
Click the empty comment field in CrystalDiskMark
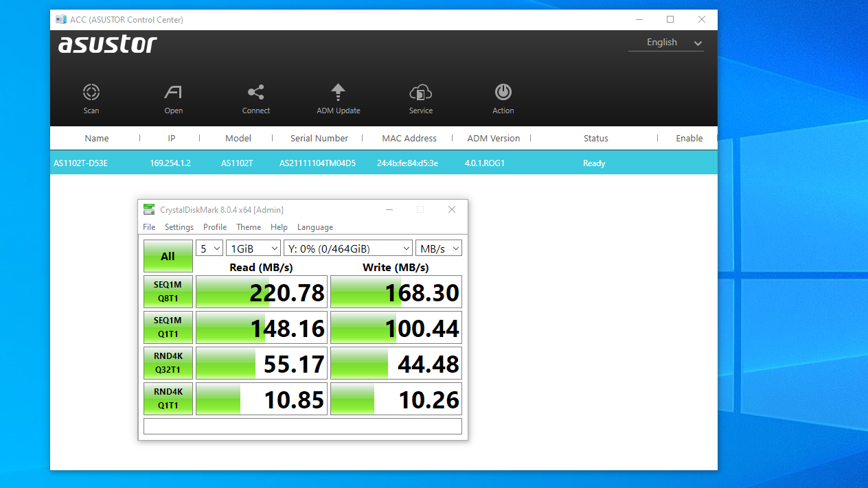click(303, 426)
